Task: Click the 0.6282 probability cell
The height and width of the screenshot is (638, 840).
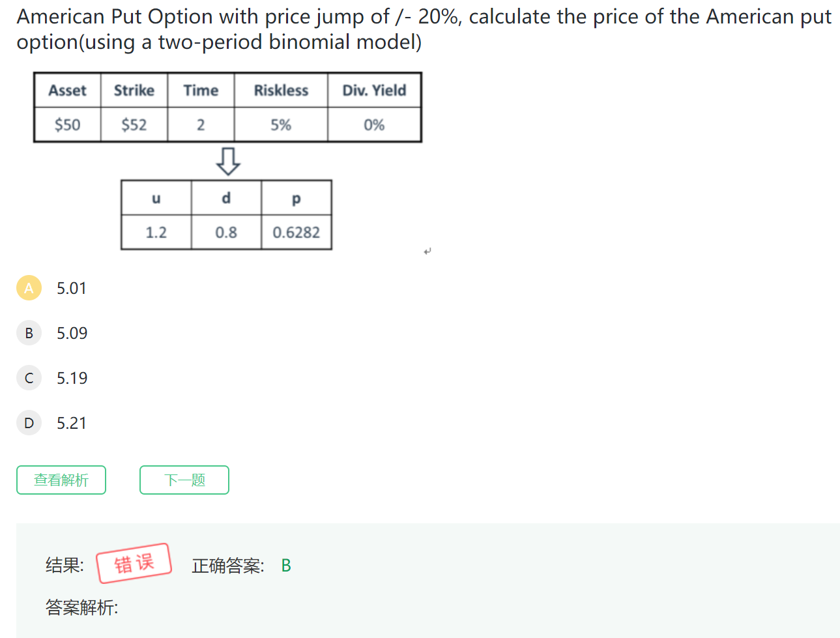Action: coord(297,233)
